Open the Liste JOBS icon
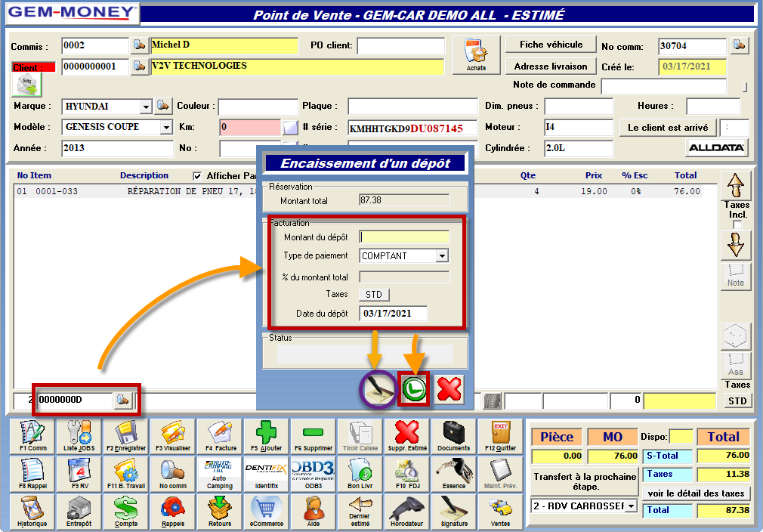The width and height of the screenshot is (763, 532). [x=79, y=436]
